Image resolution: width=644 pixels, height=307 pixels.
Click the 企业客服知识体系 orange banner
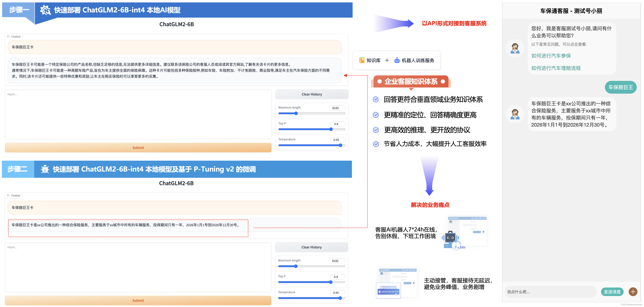pos(411,82)
